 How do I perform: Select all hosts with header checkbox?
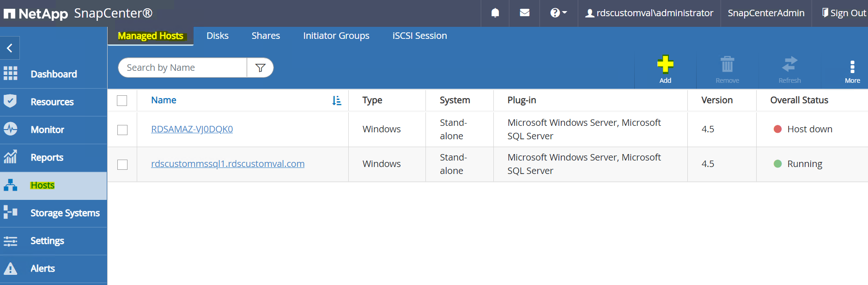point(122,100)
